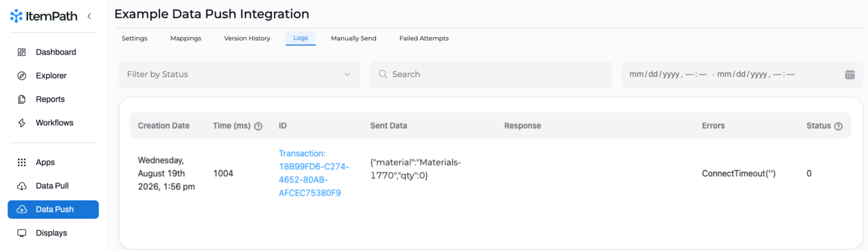The height and width of the screenshot is (250, 868).
Task: Open the Transaction 18B99FD6 link
Action: click(314, 173)
